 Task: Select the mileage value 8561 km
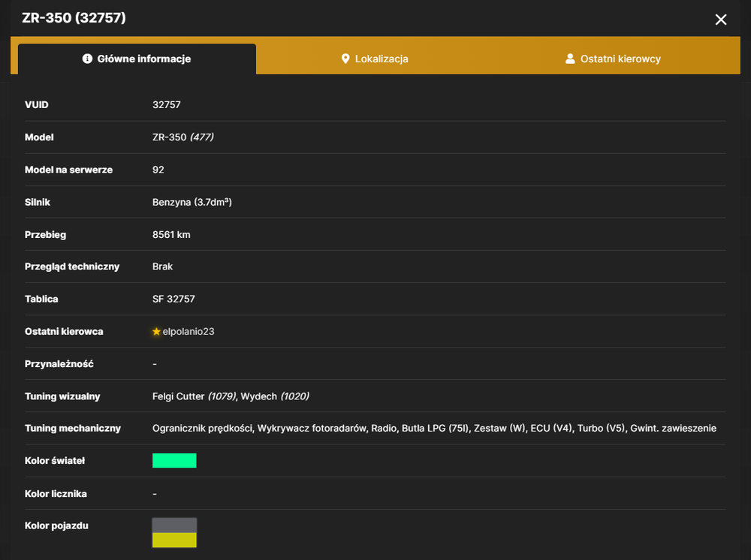coord(171,234)
